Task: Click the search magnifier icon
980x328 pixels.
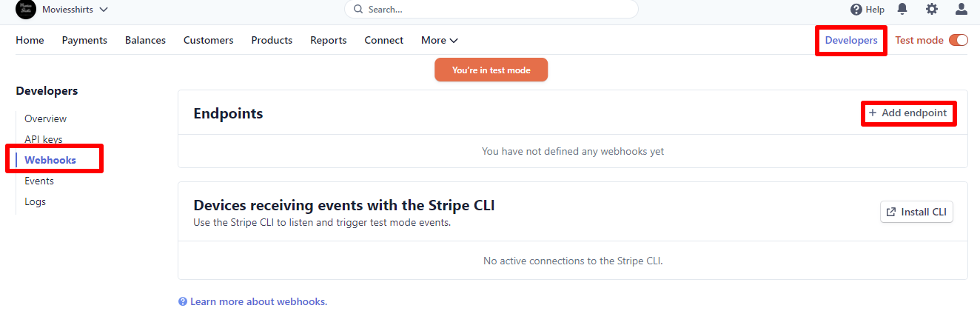Action: pos(358,10)
